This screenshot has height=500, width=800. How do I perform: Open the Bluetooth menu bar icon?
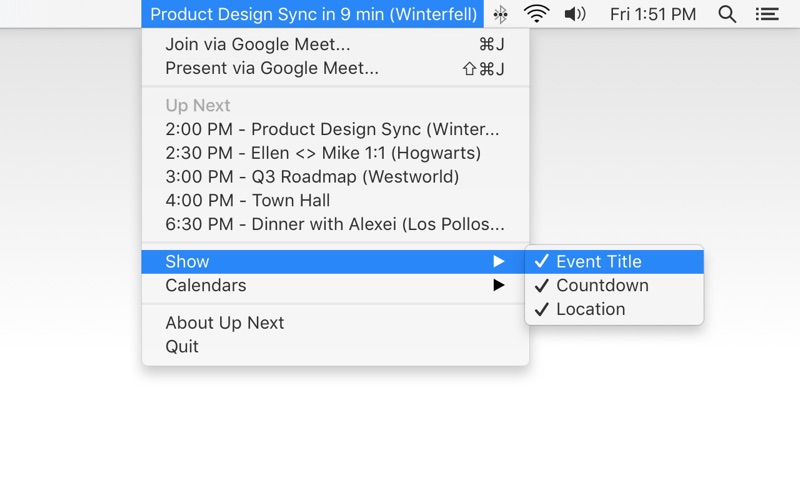[501, 14]
